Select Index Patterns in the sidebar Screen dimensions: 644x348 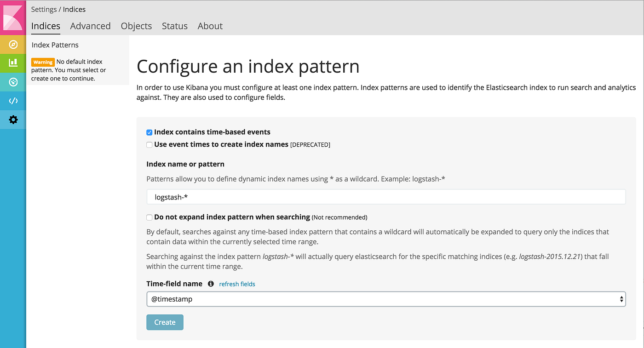pyautogui.click(x=55, y=45)
